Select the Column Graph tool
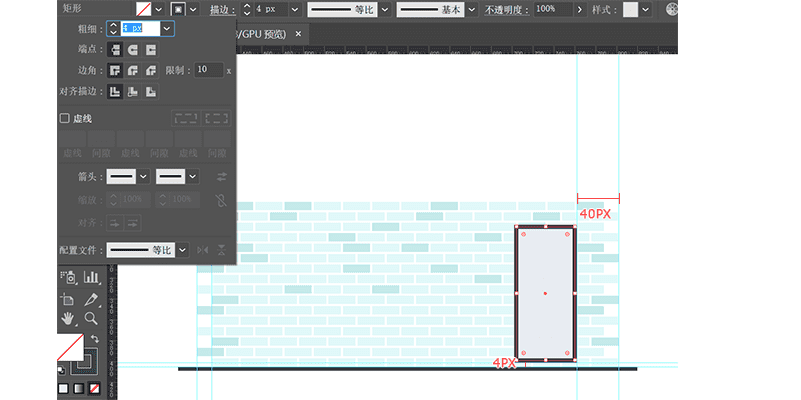The width and height of the screenshot is (801, 400). (x=91, y=277)
